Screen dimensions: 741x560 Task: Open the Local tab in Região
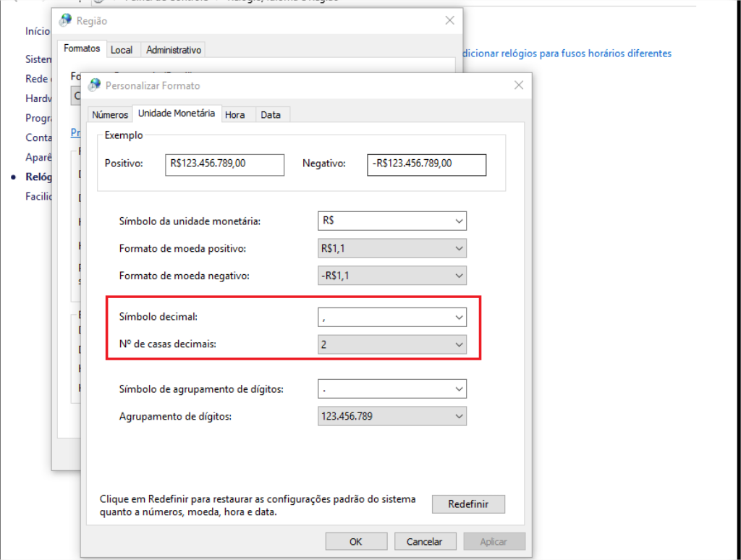[122, 50]
